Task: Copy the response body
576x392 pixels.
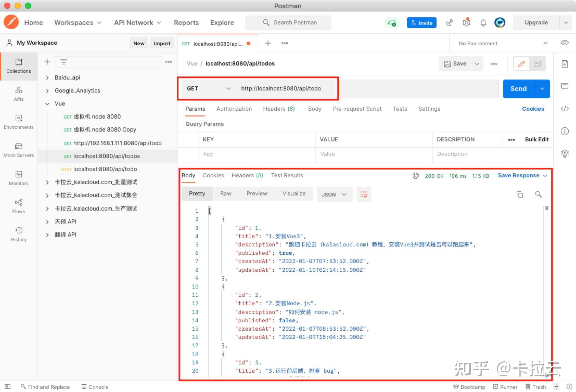Action: tap(520, 194)
